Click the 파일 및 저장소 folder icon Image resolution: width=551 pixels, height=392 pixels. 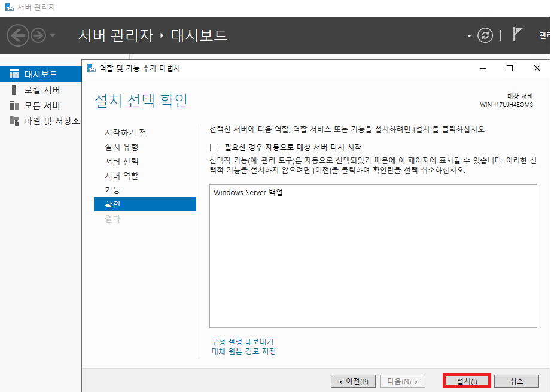[14, 121]
